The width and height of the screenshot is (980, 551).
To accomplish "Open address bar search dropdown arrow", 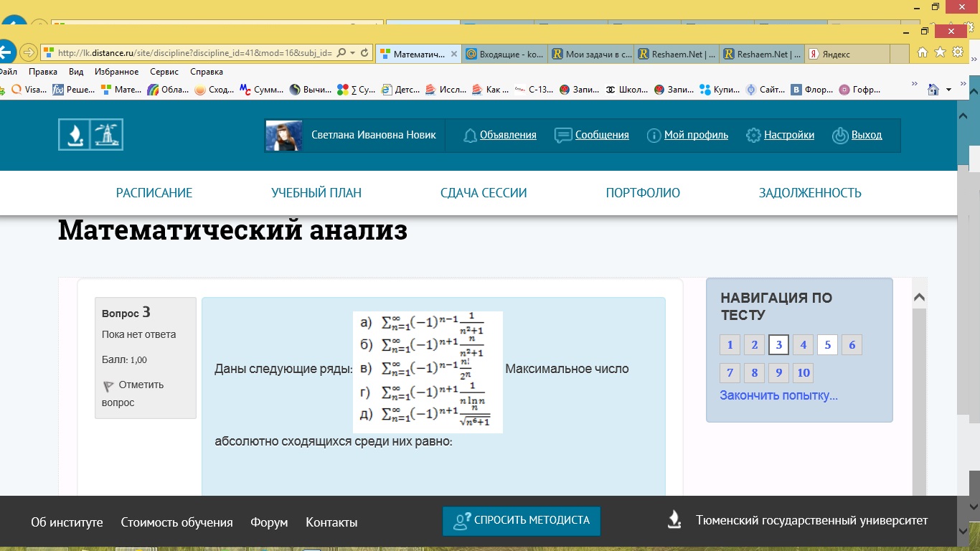I will click(352, 53).
